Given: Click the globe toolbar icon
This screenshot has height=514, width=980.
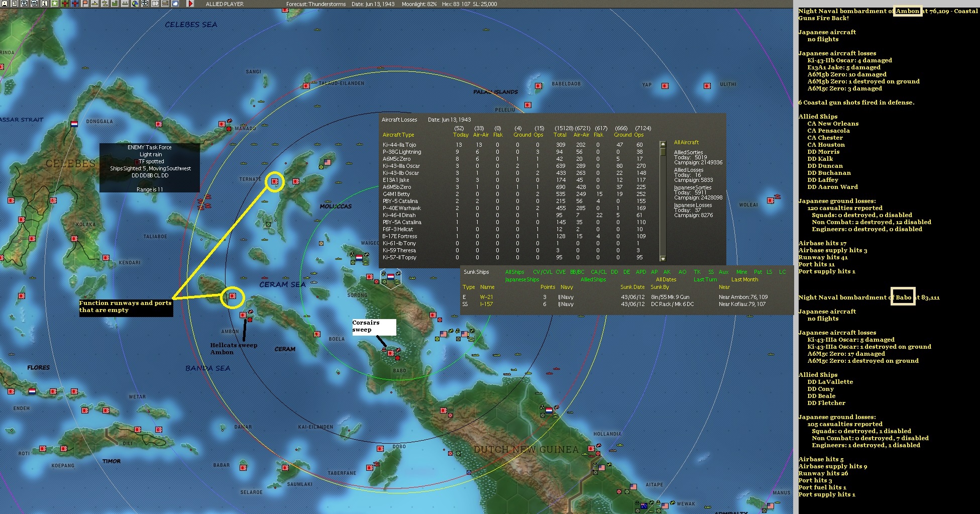Looking at the screenshot, I should pyautogui.click(x=135, y=4).
